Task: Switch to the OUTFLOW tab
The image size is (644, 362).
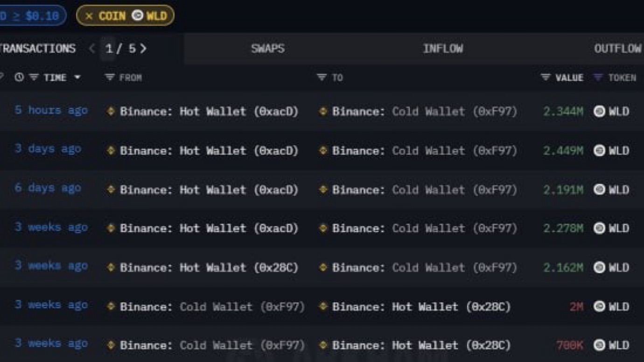Action: coord(617,49)
